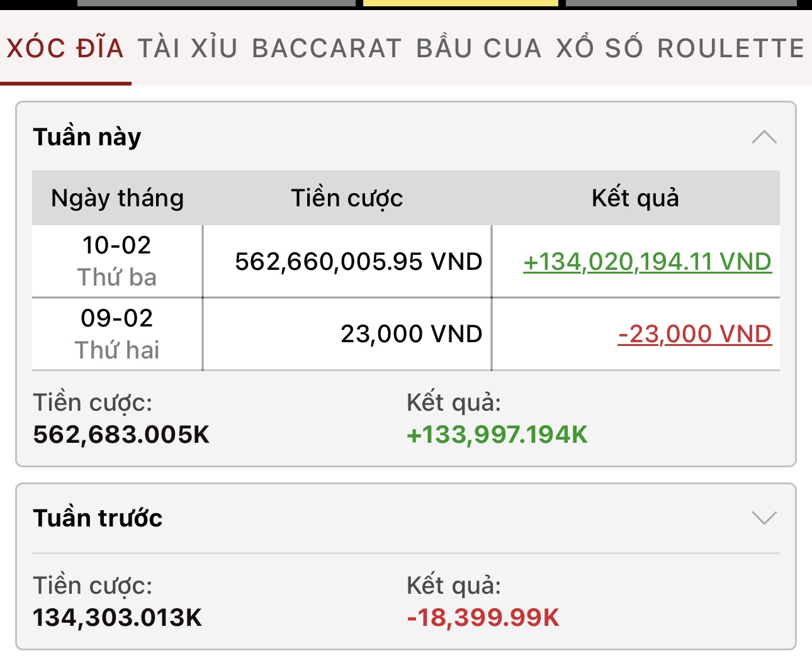The height and width of the screenshot is (668, 812).
Task: Open the XỔ SỐ tab
Action: coord(599,48)
